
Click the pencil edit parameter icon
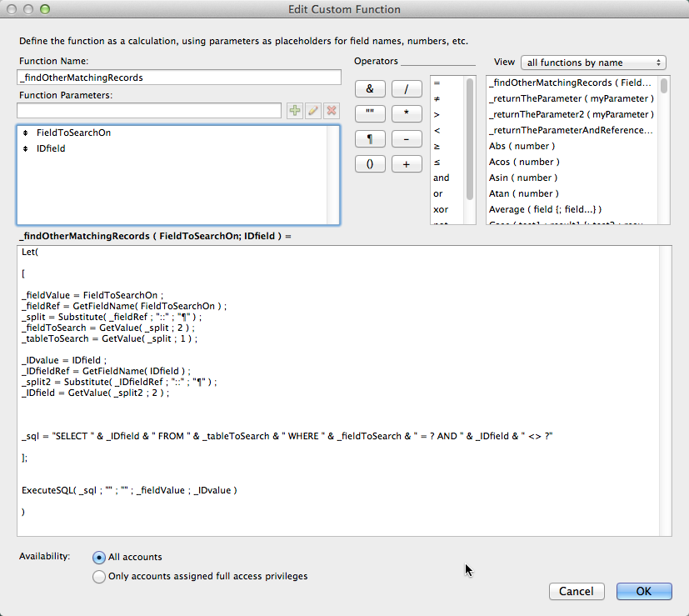[313, 111]
